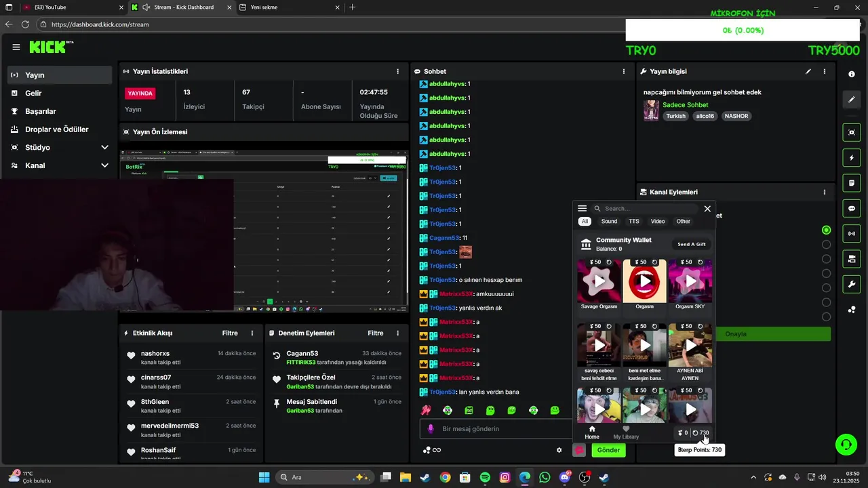The height and width of the screenshot is (488, 868).
Task: Click the Turkish tag chip
Action: [675, 116]
